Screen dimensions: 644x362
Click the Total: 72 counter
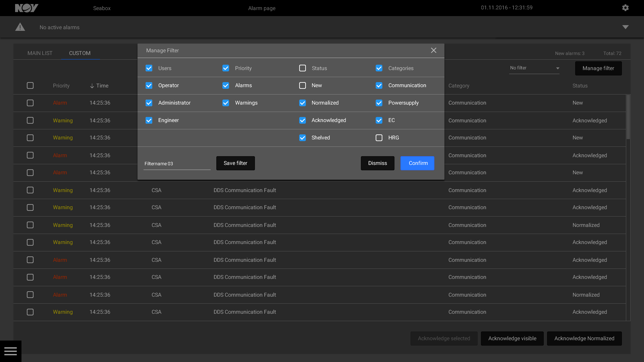(612, 53)
